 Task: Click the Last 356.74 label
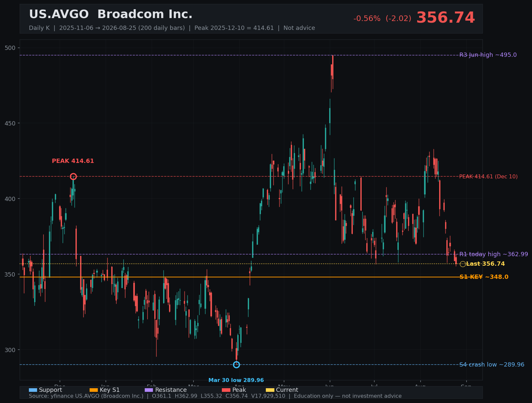485,264
